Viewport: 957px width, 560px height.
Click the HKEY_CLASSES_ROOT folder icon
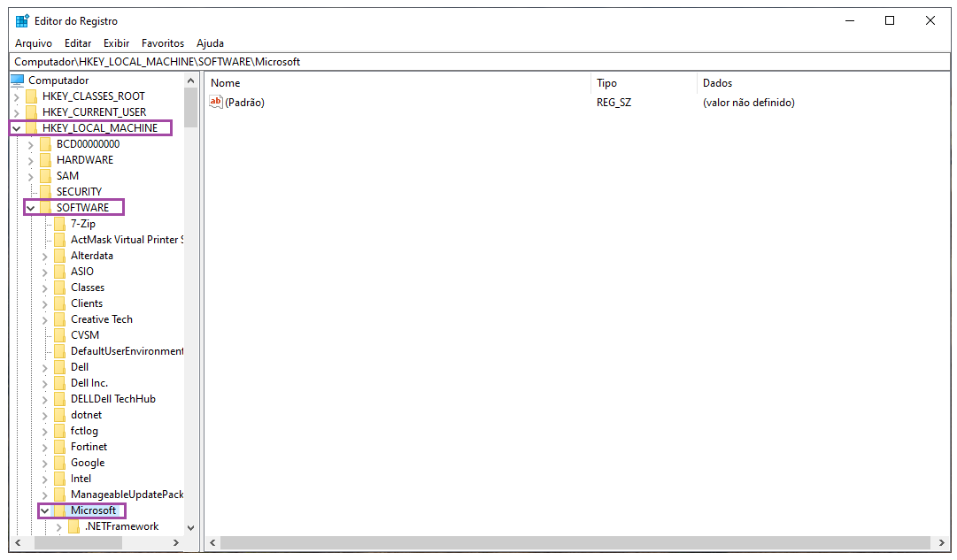click(x=31, y=96)
